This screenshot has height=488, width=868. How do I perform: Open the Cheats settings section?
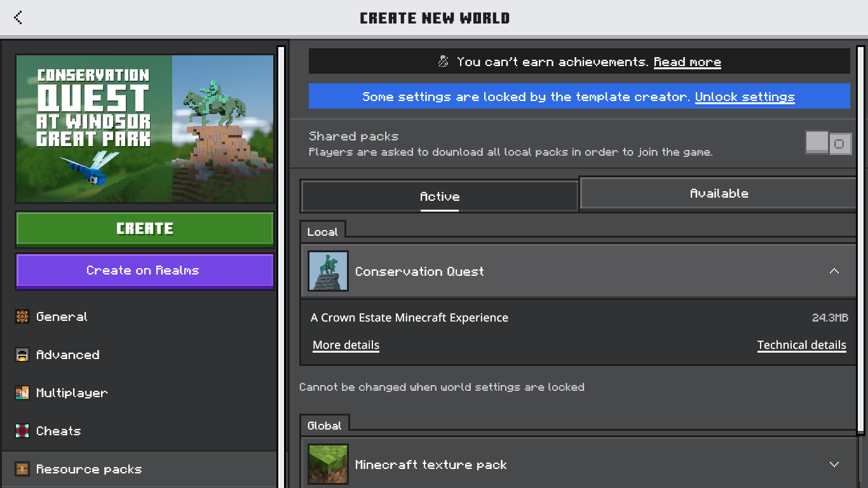(139, 431)
